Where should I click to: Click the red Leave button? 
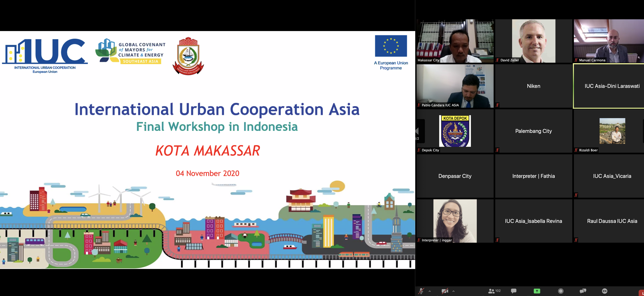(x=641, y=293)
